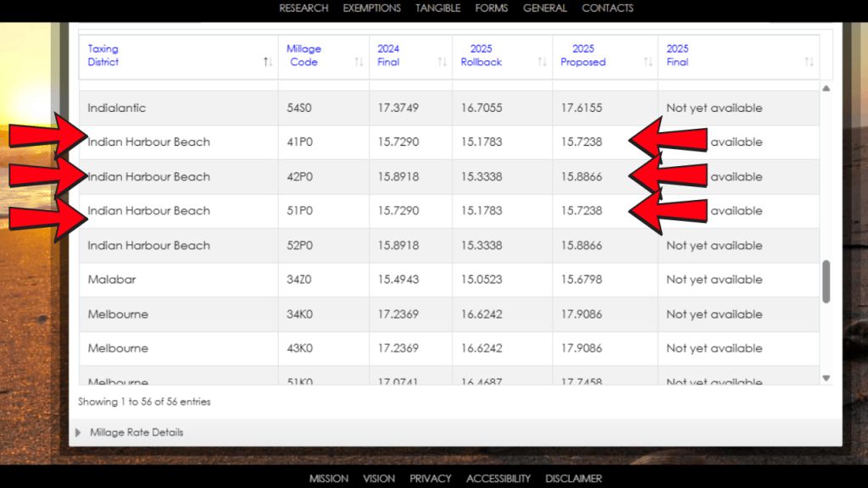
Task: Select the TANGIBLE nav item
Action: 437,8
